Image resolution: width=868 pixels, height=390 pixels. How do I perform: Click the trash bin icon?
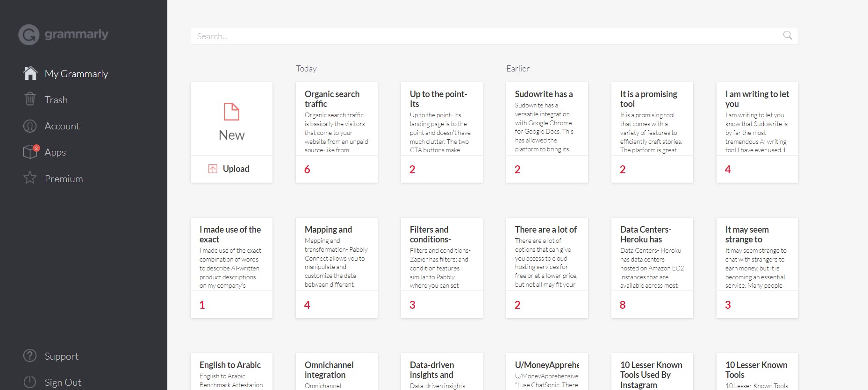click(30, 99)
